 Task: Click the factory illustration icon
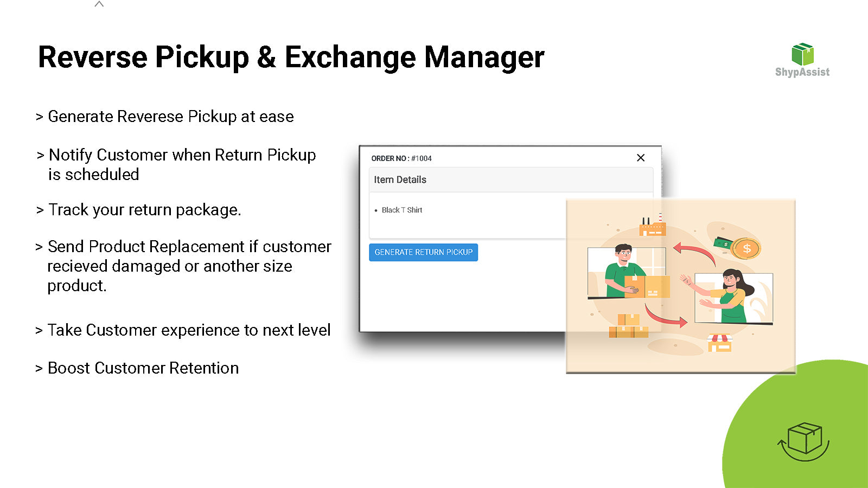click(653, 228)
